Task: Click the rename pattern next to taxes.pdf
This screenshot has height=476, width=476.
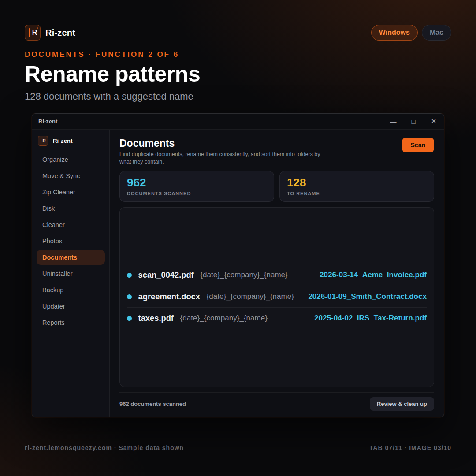Action: click(x=224, y=318)
